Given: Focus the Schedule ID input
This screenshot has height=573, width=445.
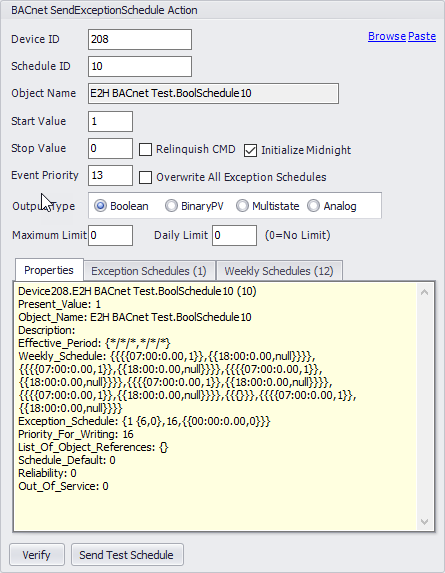Looking at the screenshot, I should coord(140,67).
